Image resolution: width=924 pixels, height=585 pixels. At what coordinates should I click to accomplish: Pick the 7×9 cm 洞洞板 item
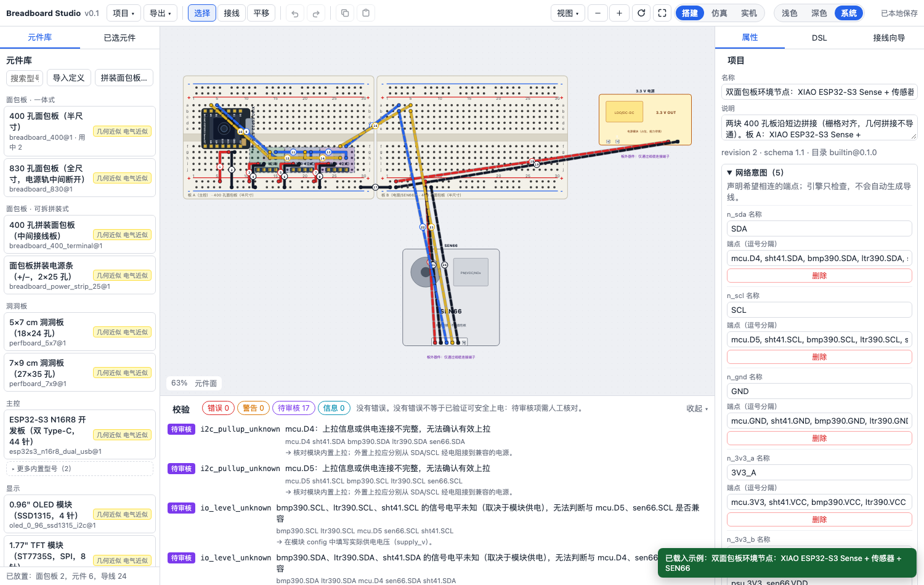tap(80, 373)
